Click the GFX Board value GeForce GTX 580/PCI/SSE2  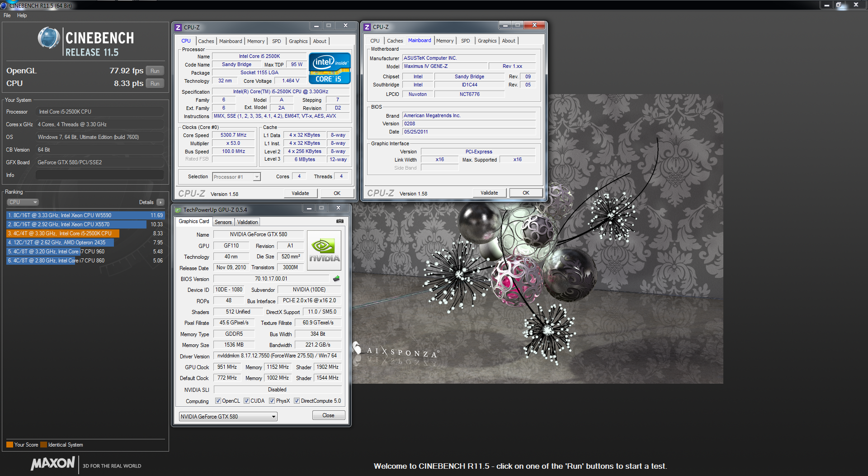click(x=99, y=162)
